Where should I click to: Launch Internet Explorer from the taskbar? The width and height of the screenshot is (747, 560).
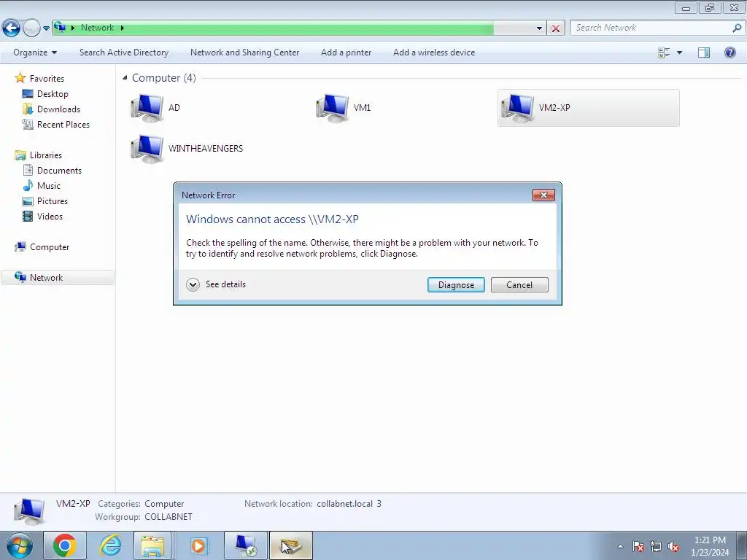coord(110,545)
